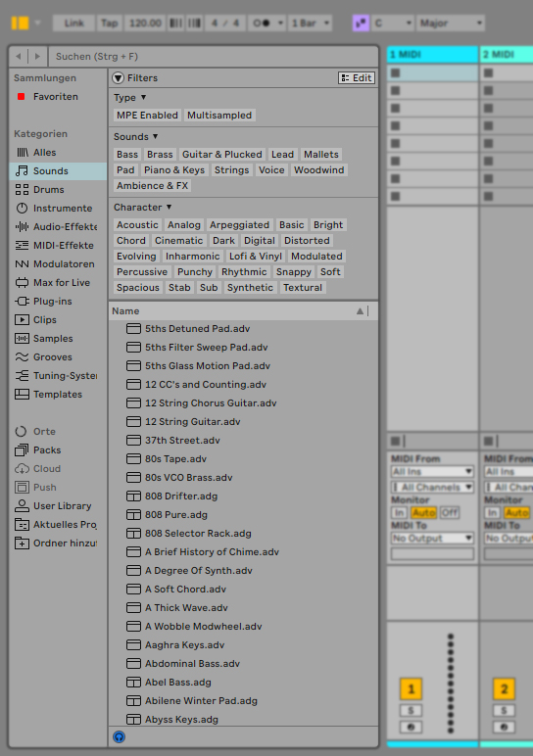Collapse the Character filter group
The height and width of the screenshot is (756, 533).
click(169, 207)
